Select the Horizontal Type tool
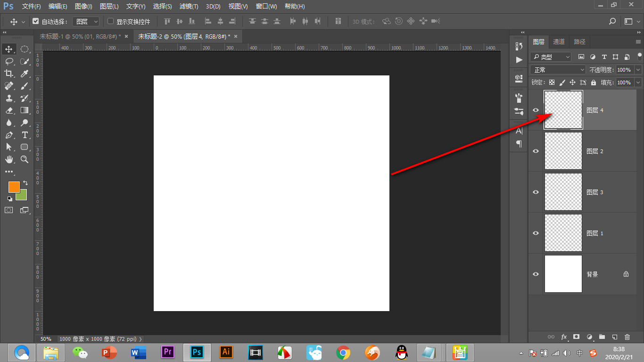This screenshot has width=644, height=362. (x=25, y=135)
